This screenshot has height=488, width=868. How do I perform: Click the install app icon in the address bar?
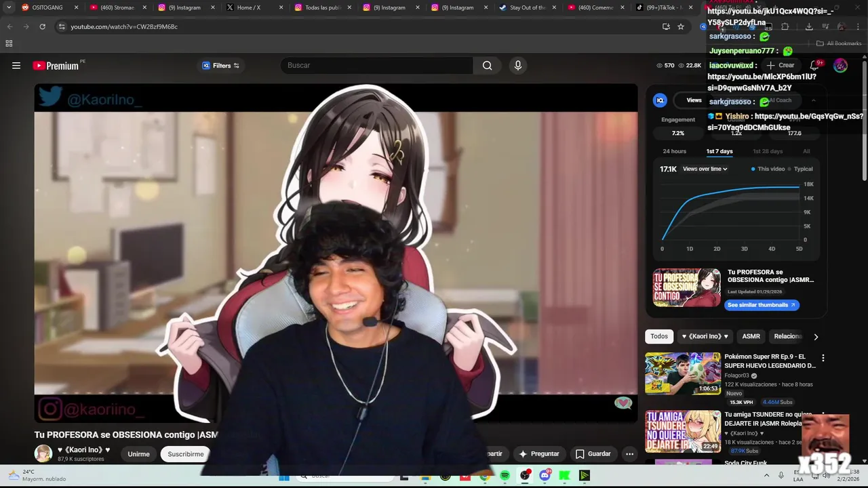(x=666, y=26)
